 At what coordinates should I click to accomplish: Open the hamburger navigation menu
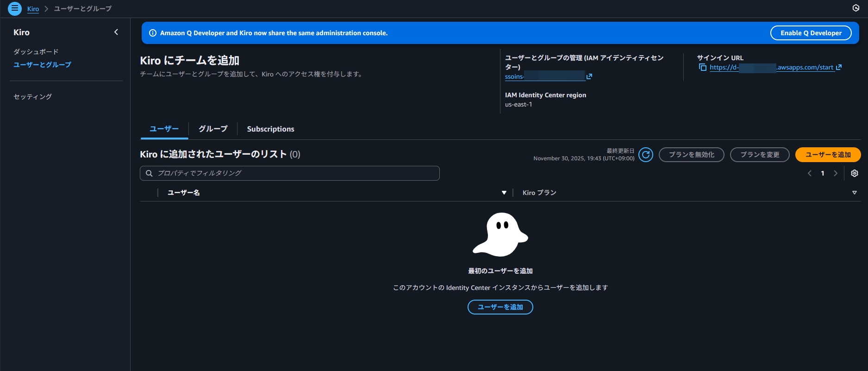pos(15,8)
